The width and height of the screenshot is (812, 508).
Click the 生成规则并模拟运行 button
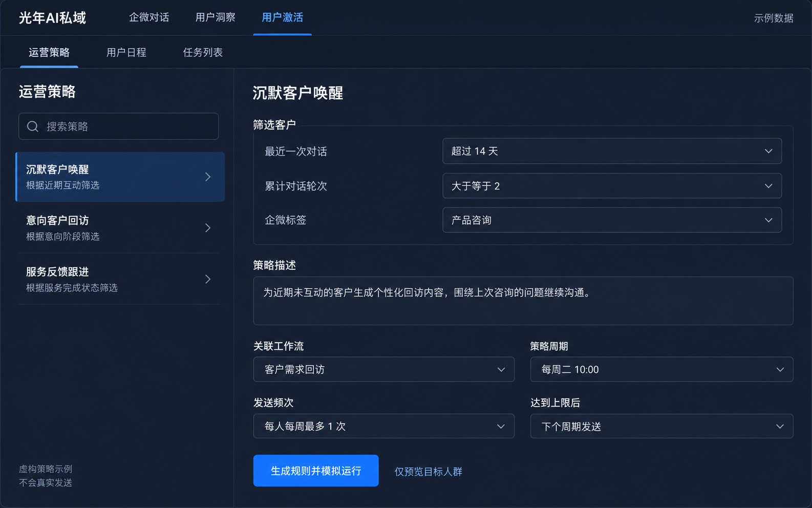coord(316,471)
